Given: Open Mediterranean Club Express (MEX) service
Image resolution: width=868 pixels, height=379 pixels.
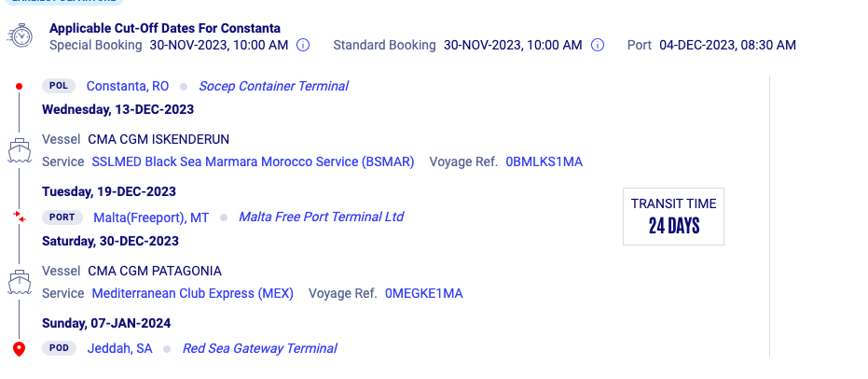Looking at the screenshot, I should (193, 294).
